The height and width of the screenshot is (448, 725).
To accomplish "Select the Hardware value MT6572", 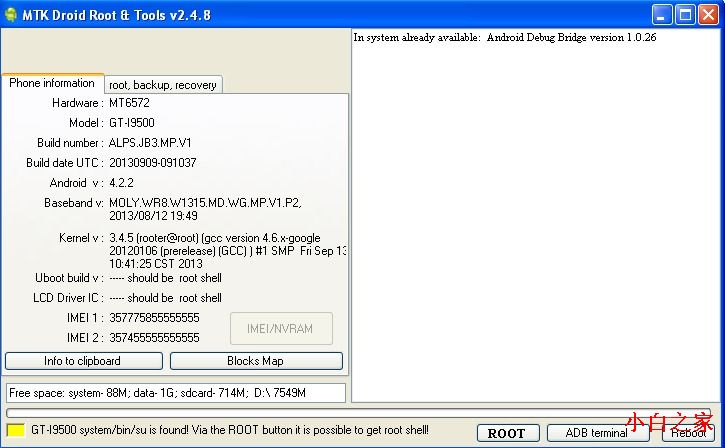I will pyautogui.click(x=129, y=103).
